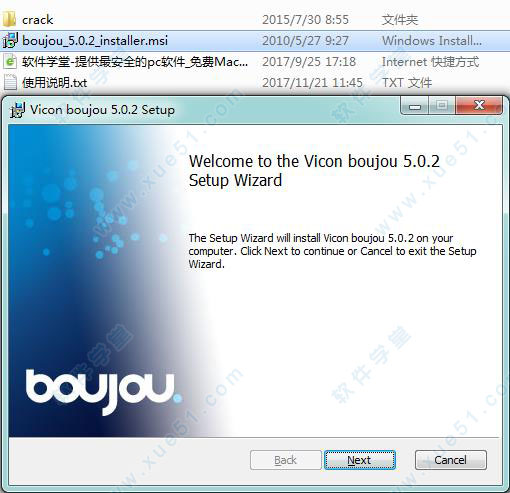The image size is (510, 493).
Task: Select the crack folder name
Action: tap(38, 20)
